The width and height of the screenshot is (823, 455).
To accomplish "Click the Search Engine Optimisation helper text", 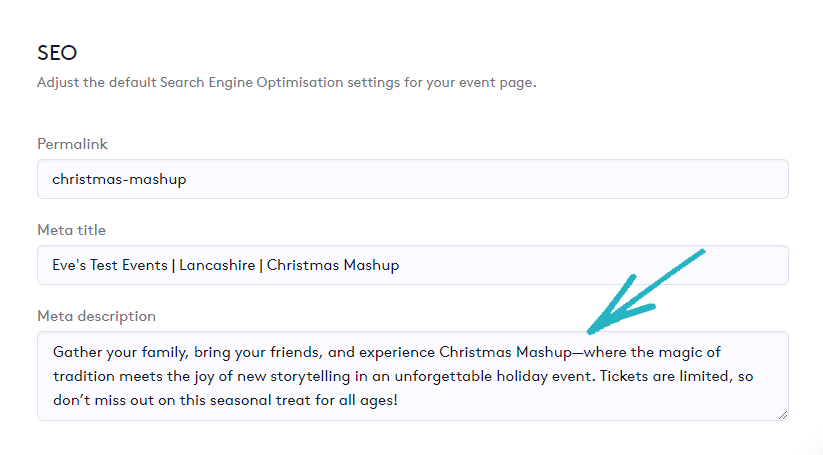I will [x=286, y=82].
